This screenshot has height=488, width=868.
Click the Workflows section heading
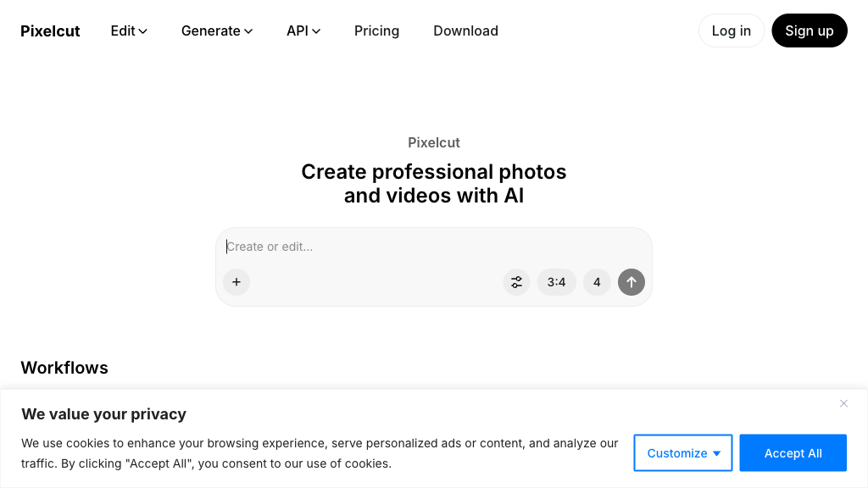coord(64,368)
